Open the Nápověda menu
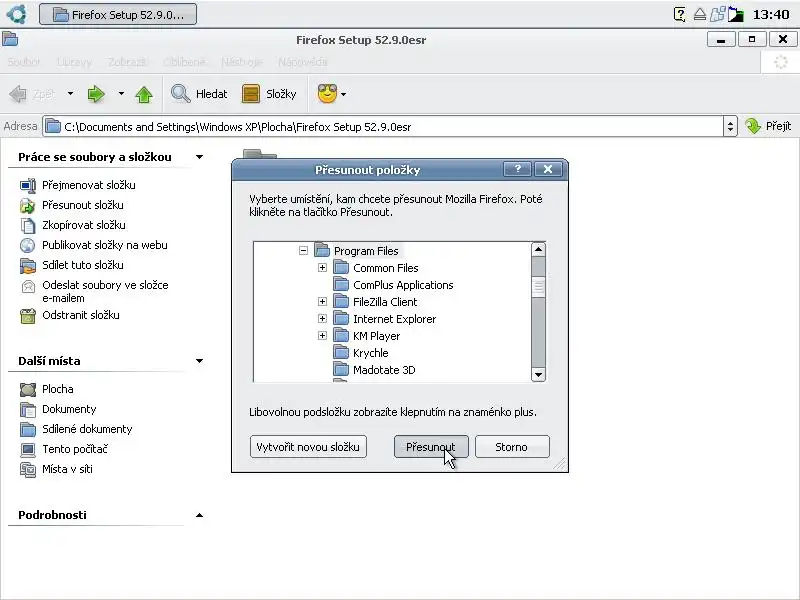 [303, 62]
